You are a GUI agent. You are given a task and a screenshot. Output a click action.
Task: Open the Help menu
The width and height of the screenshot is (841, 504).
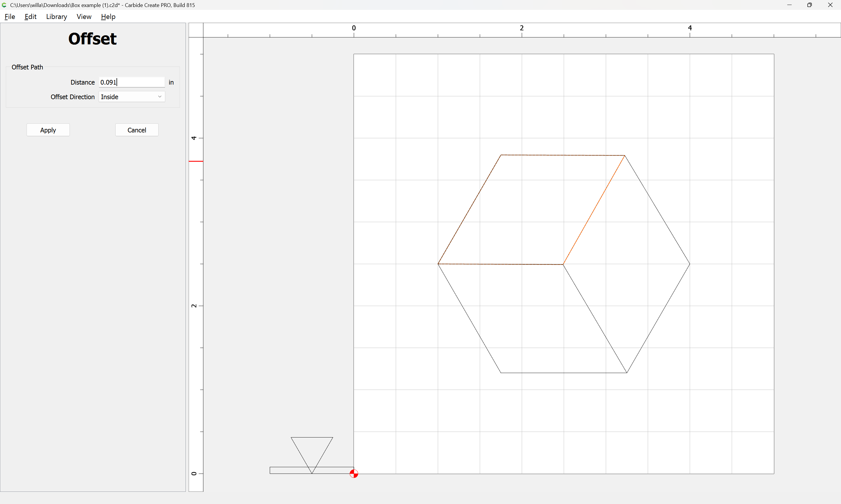(108, 17)
